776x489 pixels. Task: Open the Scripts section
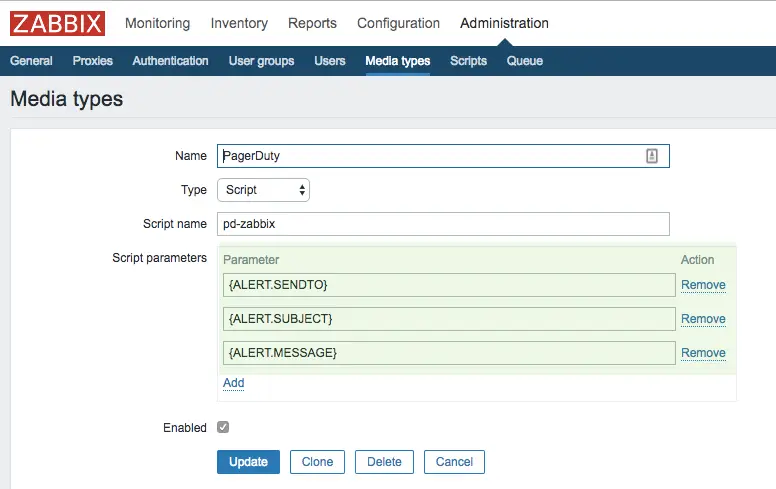pyautogui.click(x=469, y=61)
